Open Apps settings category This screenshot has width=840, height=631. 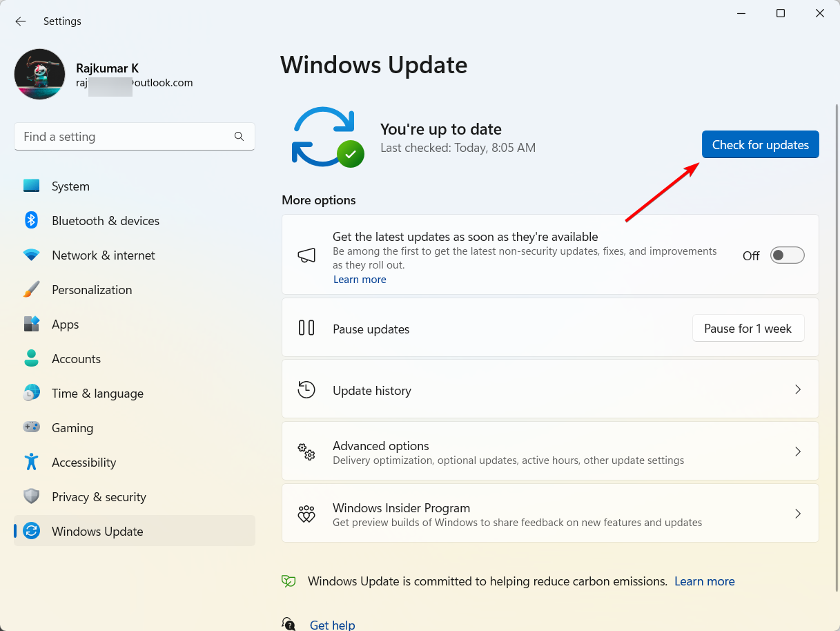coord(135,324)
